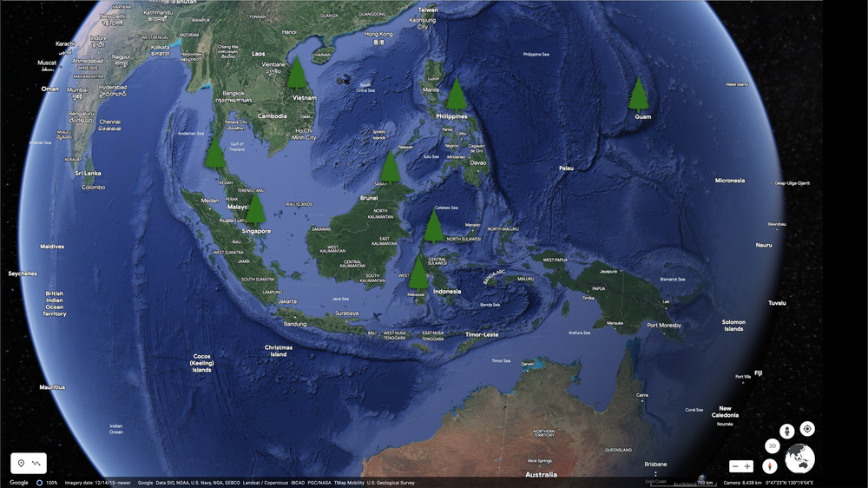868x488 pixels.
Task: Click the Camera: 8,438 km altitude readout
Action: click(742, 483)
